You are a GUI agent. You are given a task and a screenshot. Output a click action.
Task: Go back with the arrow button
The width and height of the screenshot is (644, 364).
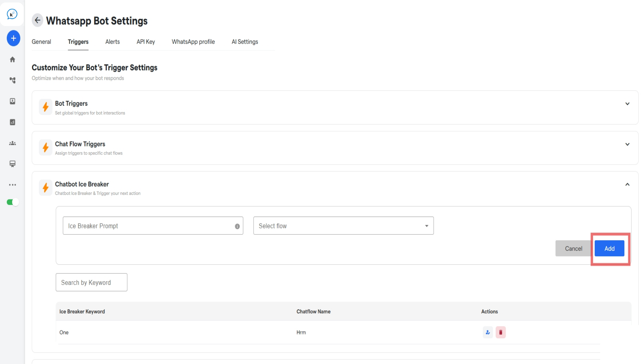pos(37,20)
